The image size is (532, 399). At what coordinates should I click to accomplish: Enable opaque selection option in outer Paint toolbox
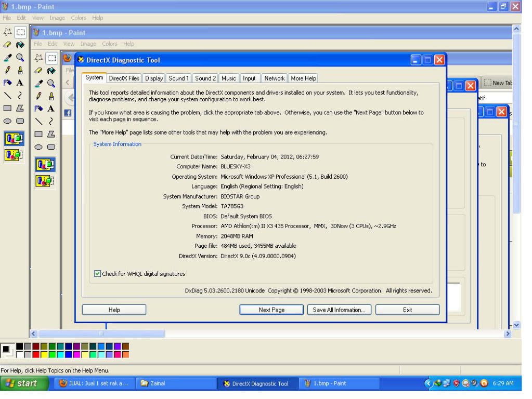(x=14, y=139)
